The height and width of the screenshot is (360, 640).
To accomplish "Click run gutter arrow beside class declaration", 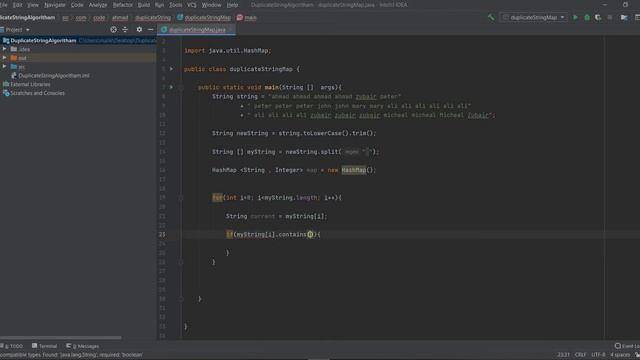I will (x=171, y=69).
